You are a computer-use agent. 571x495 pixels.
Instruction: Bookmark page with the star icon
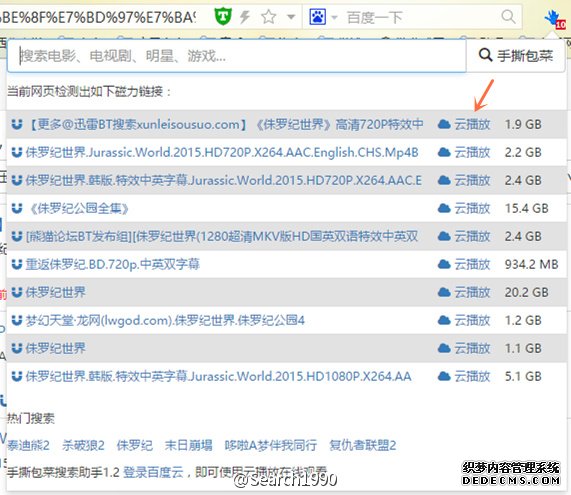click(269, 16)
